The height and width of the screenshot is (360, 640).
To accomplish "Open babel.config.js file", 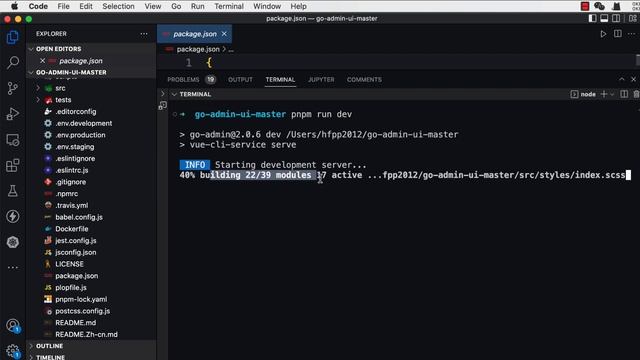I will (x=79, y=217).
